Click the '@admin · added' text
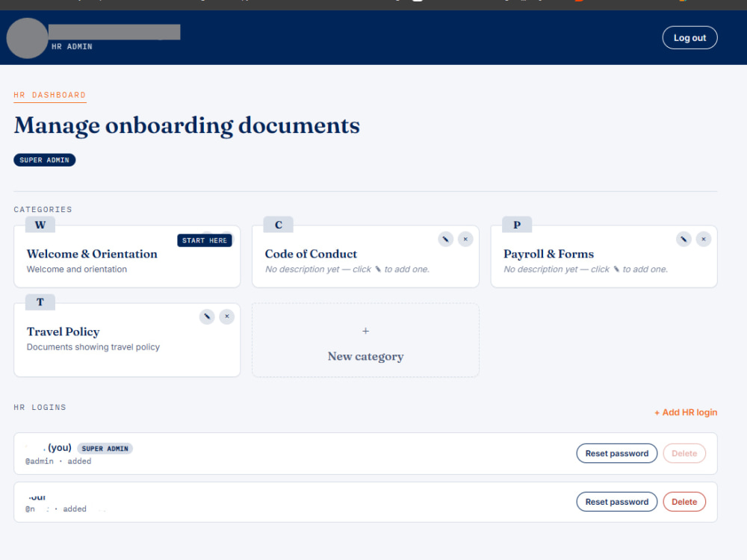 tap(58, 461)
